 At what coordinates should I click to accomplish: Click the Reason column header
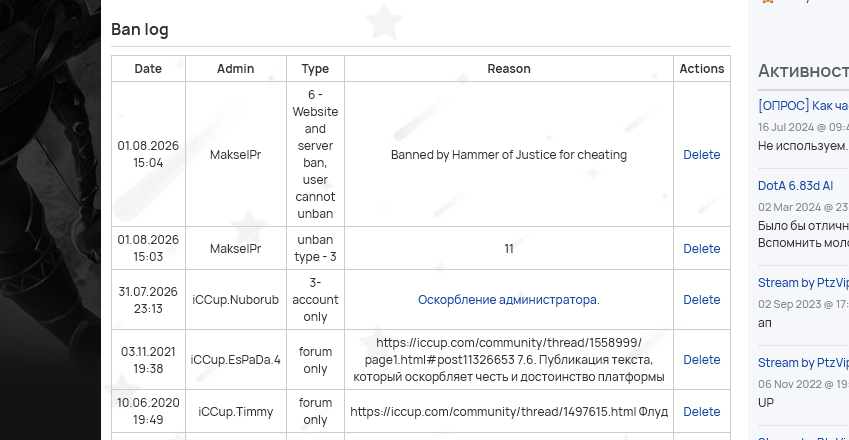pyautogui.click(x=508, y=69)
